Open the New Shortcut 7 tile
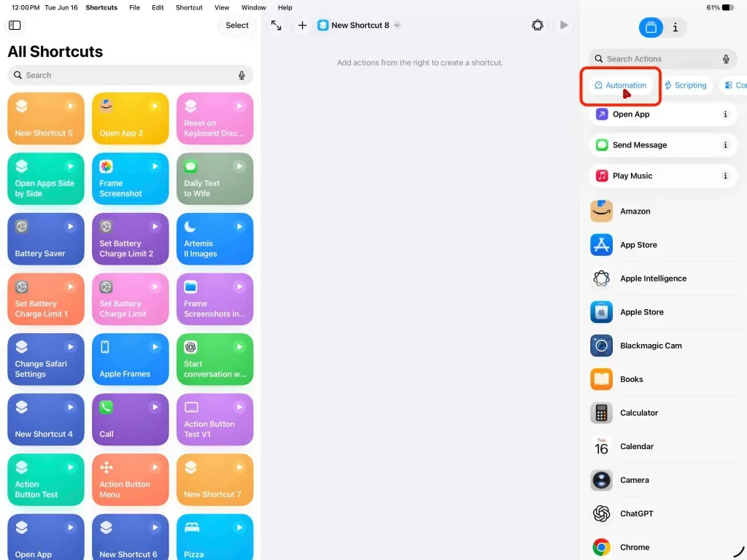 tap(215, 480)
